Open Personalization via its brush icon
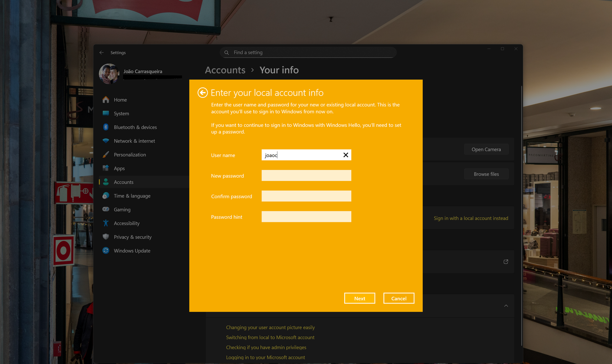Screen dimensions: 612x364 [106, 155]
